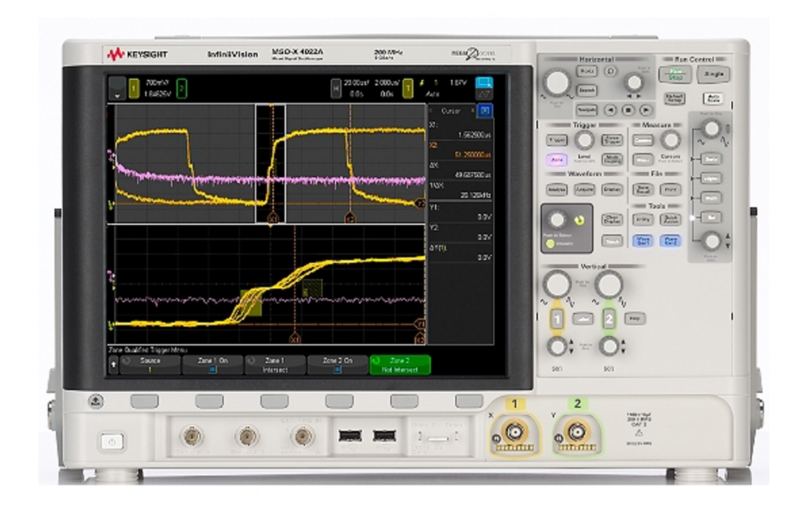Push the Mode/Coupling key

(612, 160)
